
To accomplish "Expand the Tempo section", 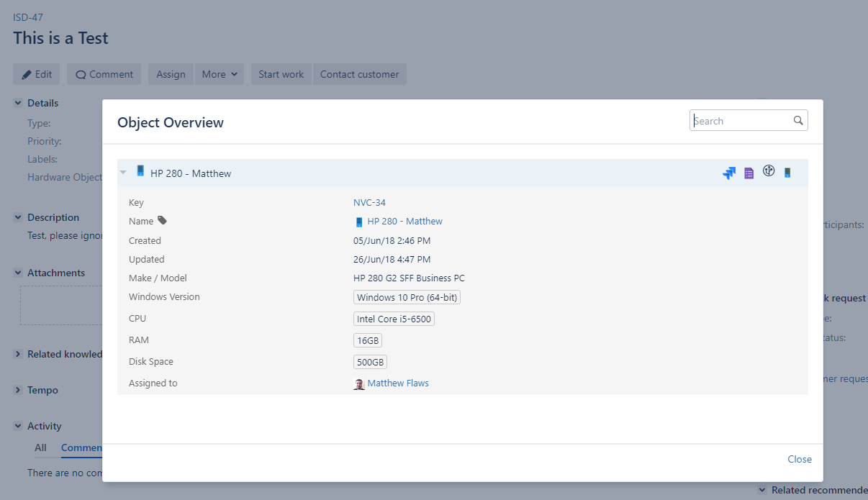I will [x=18, y=390].
